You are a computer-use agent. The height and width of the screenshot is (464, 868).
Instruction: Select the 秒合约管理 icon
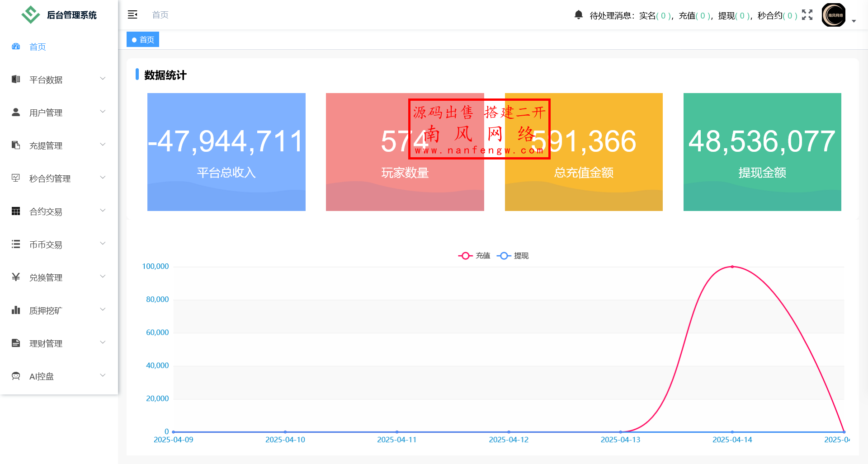point(16,178)
